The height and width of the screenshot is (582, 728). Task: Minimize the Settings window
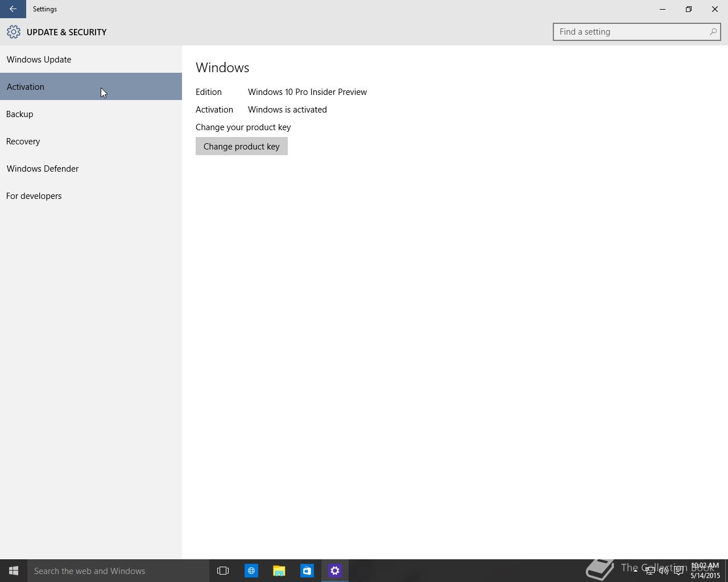(663, 9)
